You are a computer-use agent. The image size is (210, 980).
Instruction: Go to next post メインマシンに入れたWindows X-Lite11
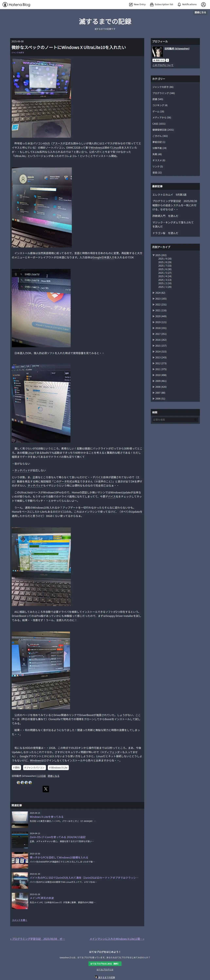click(117, 939)
